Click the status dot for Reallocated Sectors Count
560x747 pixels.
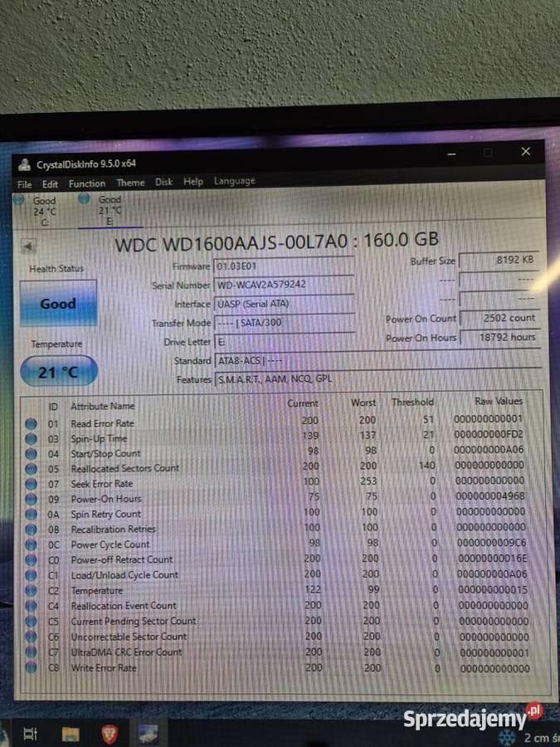[x=31, y=469]
